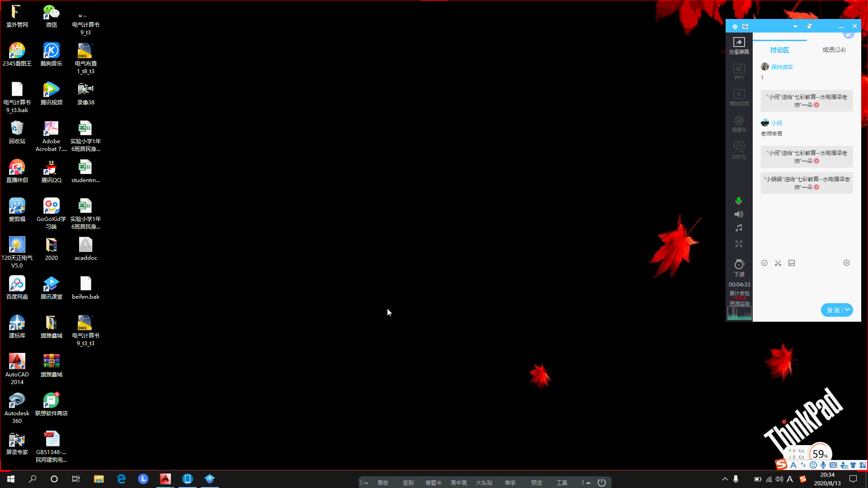Select the 讨论区 discussion tab
This screenshot has height=488, width=868.
(x=779, y=50)
